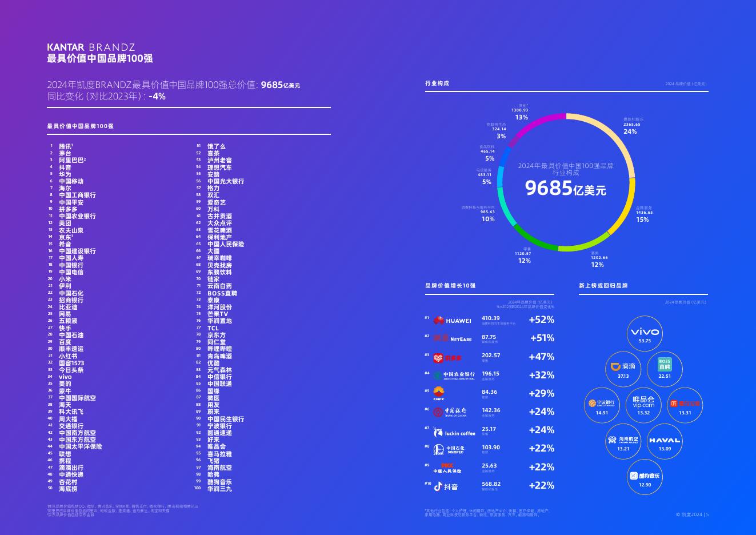Click the luckin coffee deer logo
This screenshot has height=535, width=756.
point(454,432)
